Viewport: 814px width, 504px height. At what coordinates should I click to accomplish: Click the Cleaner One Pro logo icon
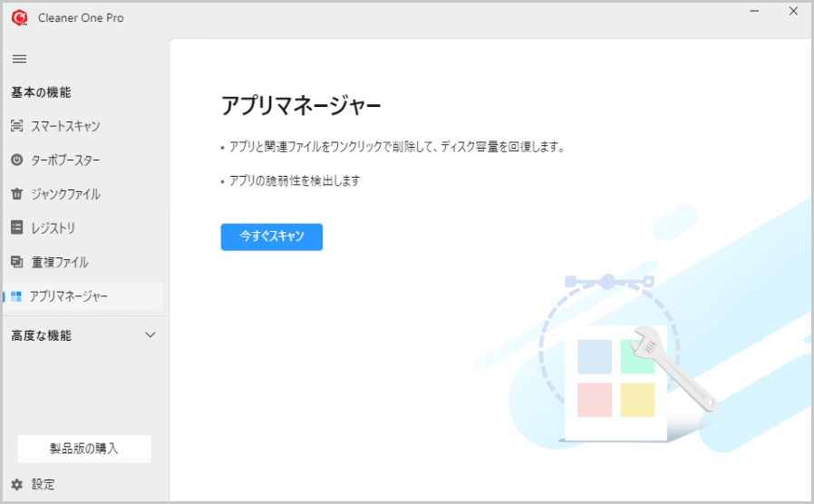[19, 17]
